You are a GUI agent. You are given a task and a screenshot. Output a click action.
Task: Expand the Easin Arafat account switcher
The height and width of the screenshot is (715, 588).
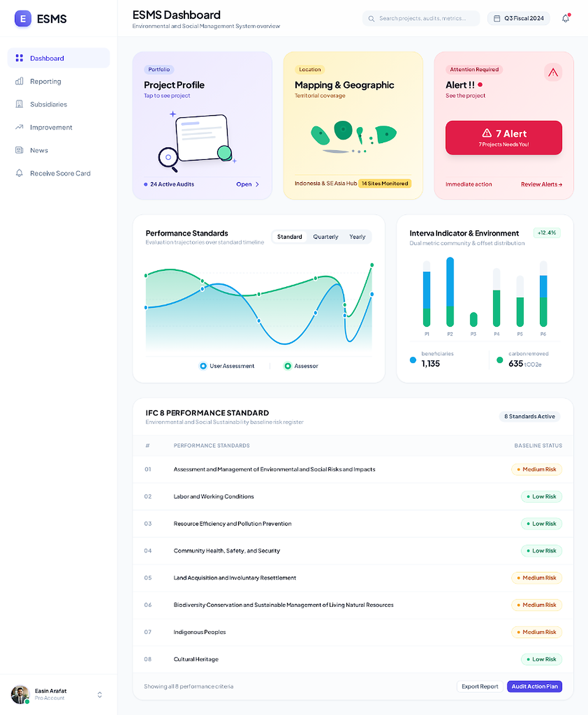pos(99,695)
